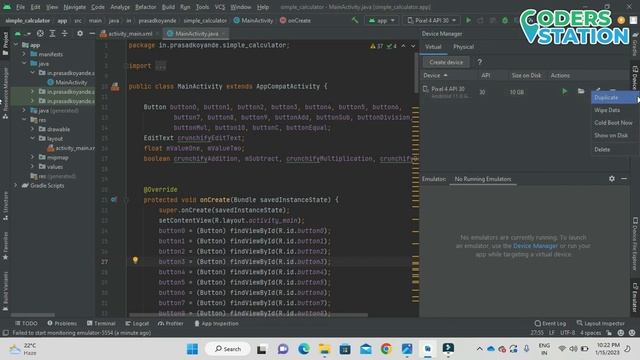Hide the Project panel with minus icon
This screenshot has height=360, width=640.
click(x=92, y=33)
